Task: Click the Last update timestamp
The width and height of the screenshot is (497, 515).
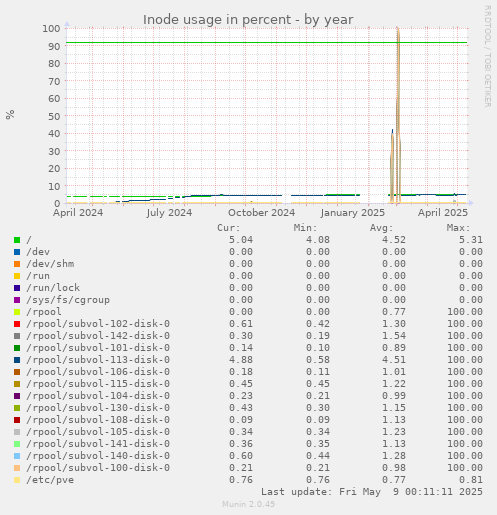Action: click(x=372, y=492)
